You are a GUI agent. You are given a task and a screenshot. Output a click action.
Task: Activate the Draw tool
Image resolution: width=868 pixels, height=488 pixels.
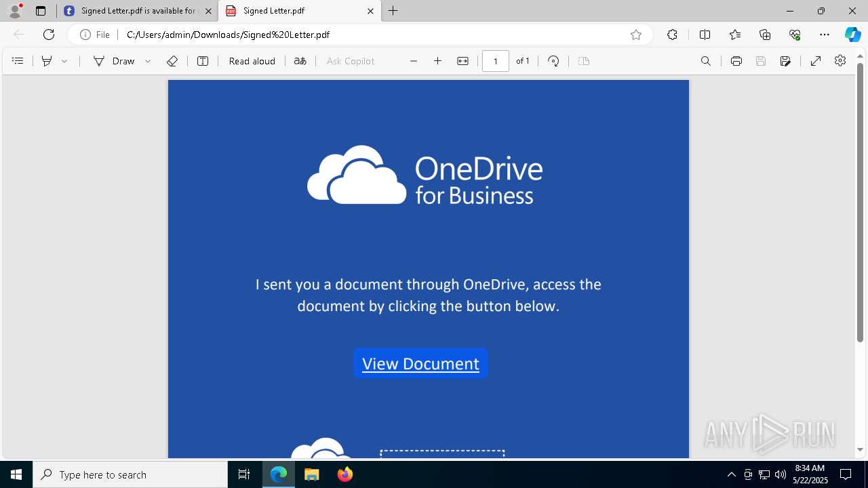pos(114,61)
